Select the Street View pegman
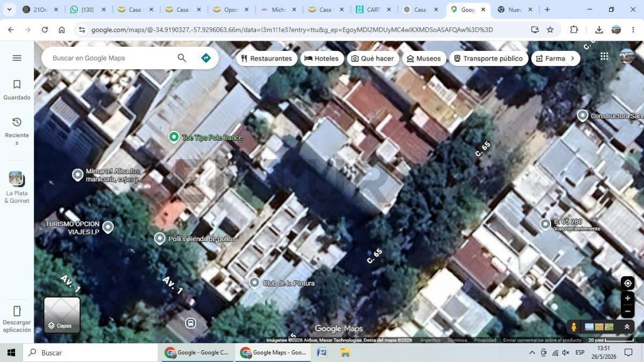The height and width of the screenshot is (362, 644). coord(574,327)
